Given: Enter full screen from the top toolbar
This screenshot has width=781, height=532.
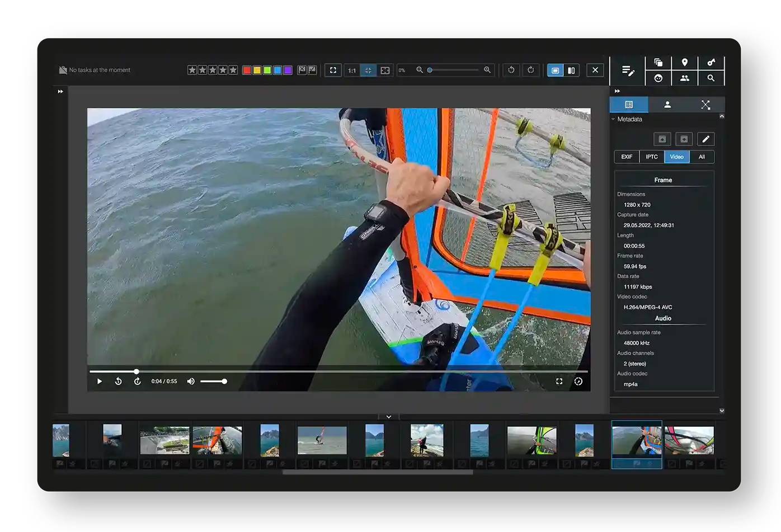Looking at the screenshot, I should pos(333,70).
